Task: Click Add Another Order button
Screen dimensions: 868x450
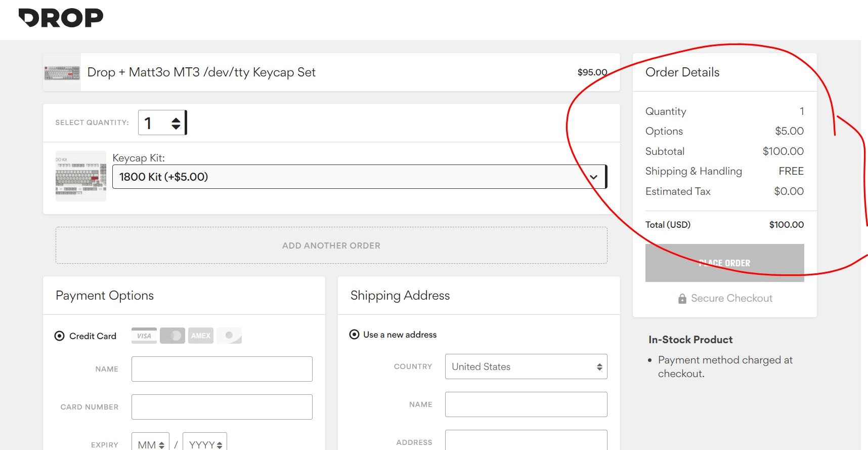Action: point(331,246)
